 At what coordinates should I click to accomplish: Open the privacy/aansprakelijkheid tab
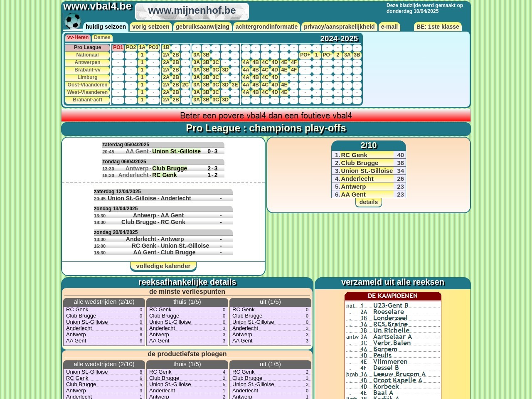339,27
